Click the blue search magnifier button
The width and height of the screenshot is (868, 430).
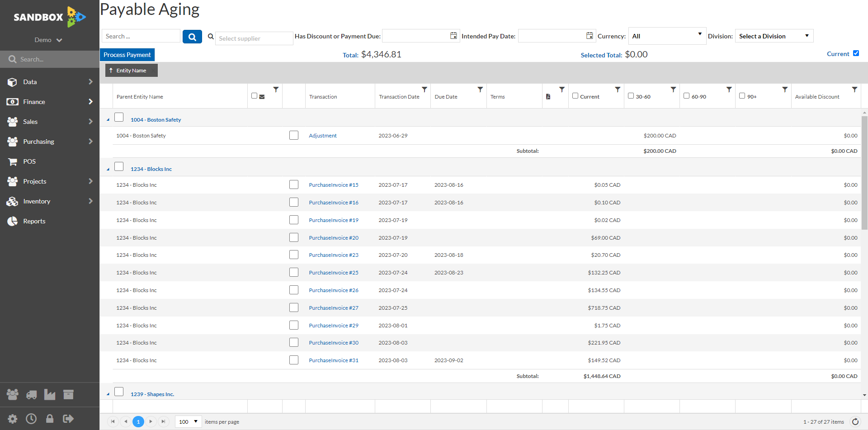click(x=192, y=37)
